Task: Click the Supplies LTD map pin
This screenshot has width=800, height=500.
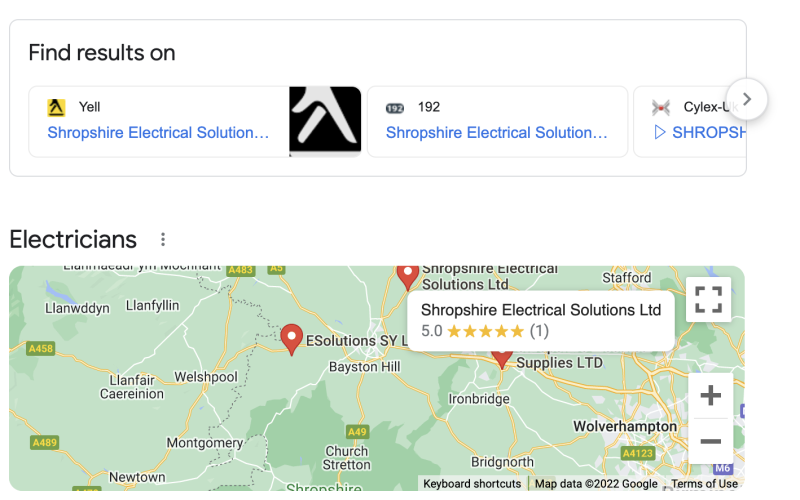Action: (x=502, y=359)
